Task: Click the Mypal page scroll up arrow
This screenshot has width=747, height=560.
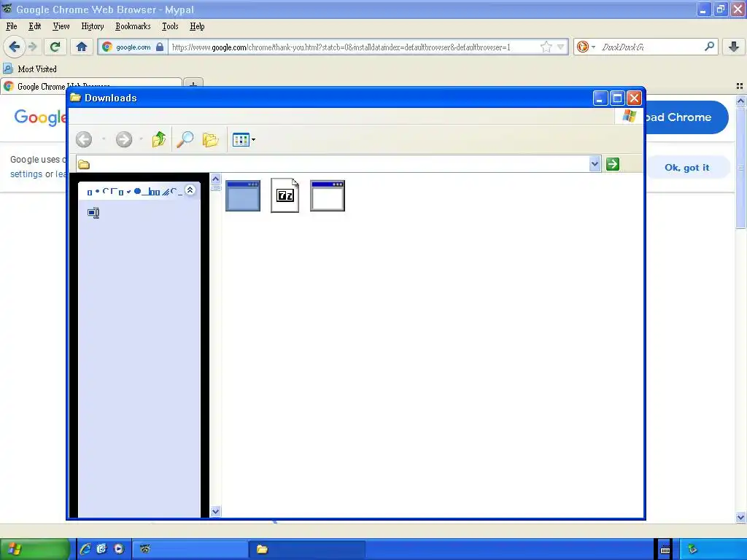Action: coord(740,101)
